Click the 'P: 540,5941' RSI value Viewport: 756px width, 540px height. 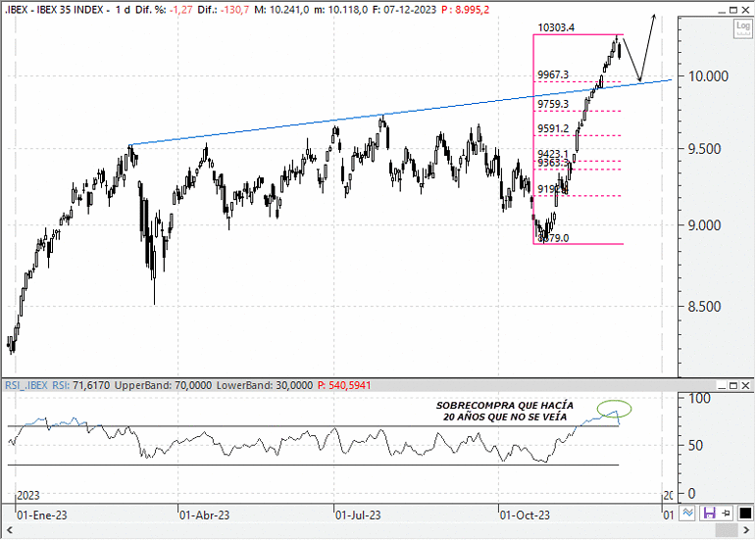point(344,385)
